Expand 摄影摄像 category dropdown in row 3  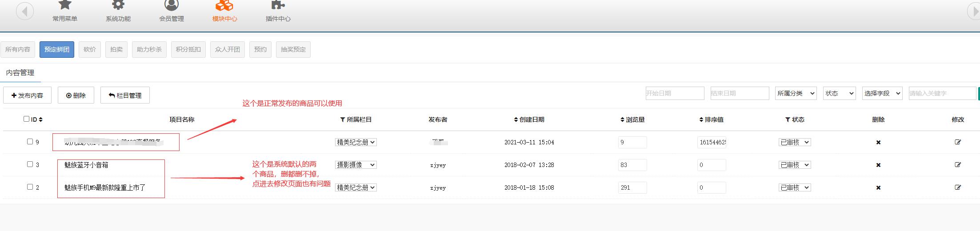tap(356, 165)
